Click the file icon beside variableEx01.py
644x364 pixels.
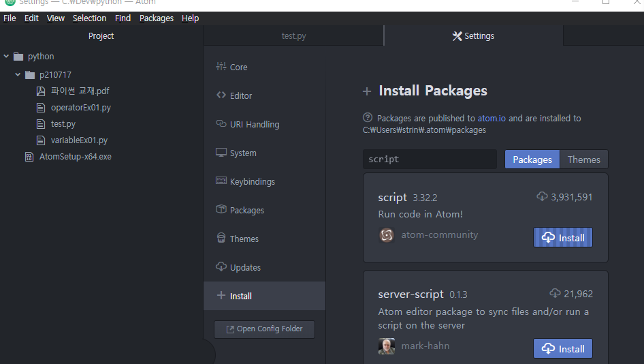41,140
